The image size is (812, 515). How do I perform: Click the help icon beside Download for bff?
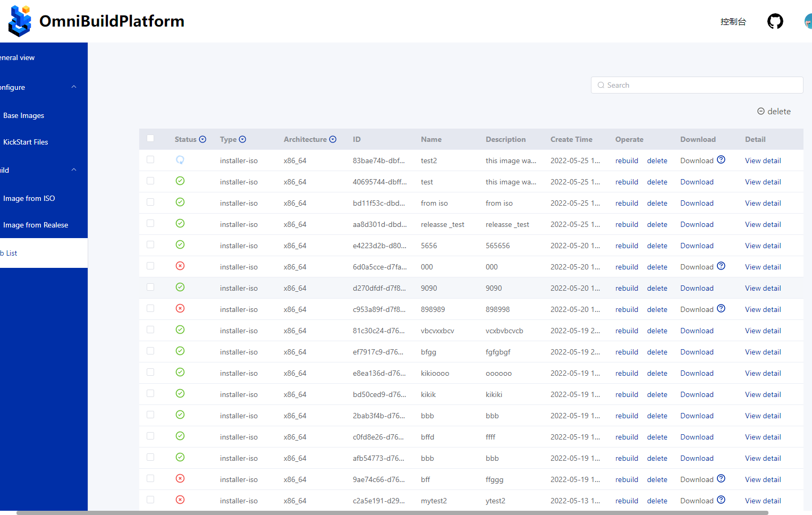coord(721,478)
